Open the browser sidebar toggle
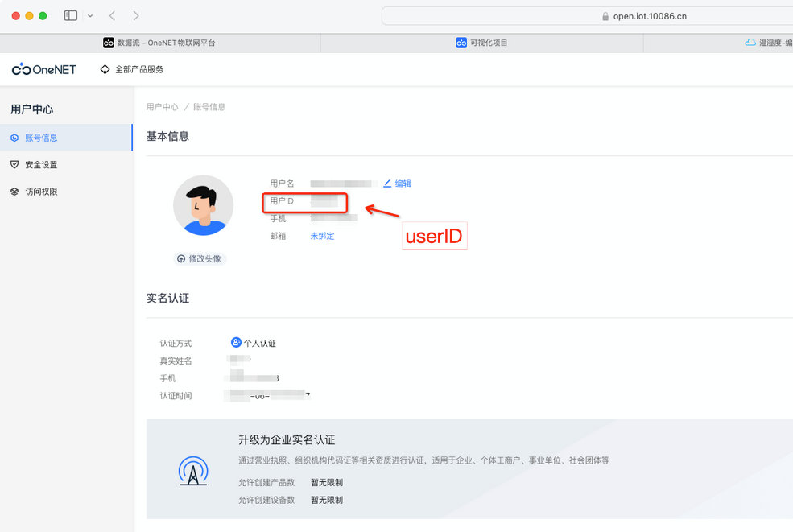Viewport: 793px width, 532px height. pyautogui.click(x=70, y=15)
